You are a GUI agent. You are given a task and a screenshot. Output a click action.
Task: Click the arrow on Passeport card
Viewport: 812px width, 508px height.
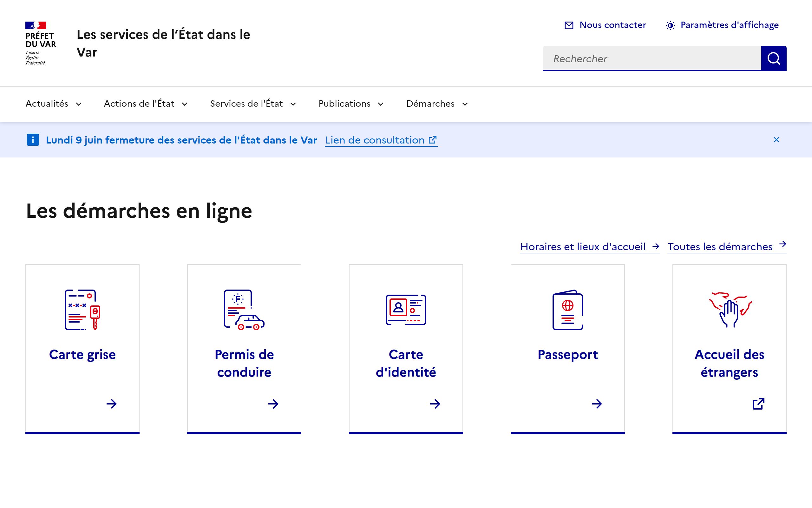[x=597, y=404]
